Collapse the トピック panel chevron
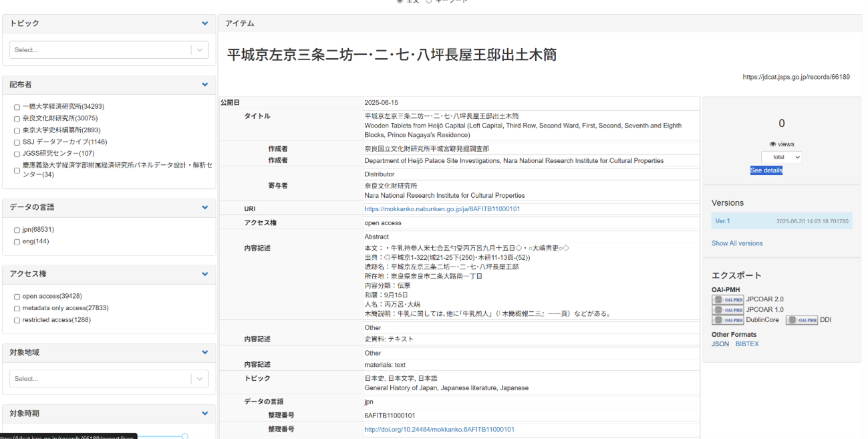The image size is (868, 439). (x=205, y=23)
